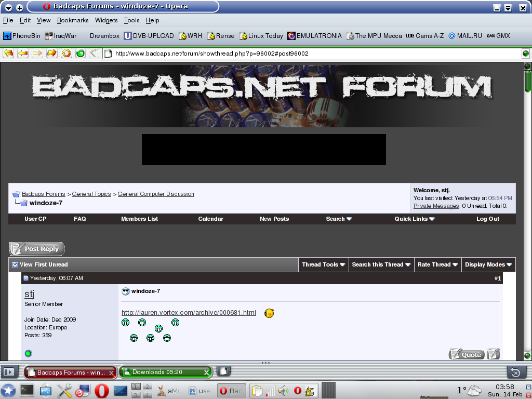This screenshot has width=532, height=399.
Task: Open the Private Messages link
Action: point(436,206)
